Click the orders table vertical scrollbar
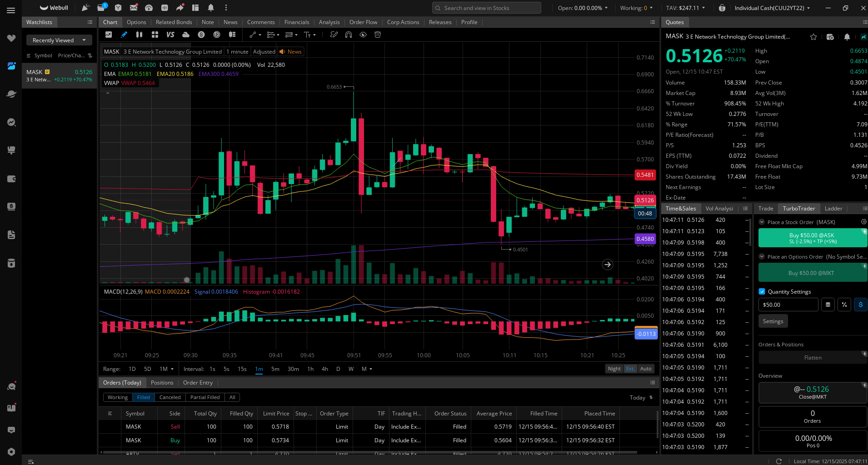Image resolution: width=868 pixels, height=465 pixels. (658, 424)
